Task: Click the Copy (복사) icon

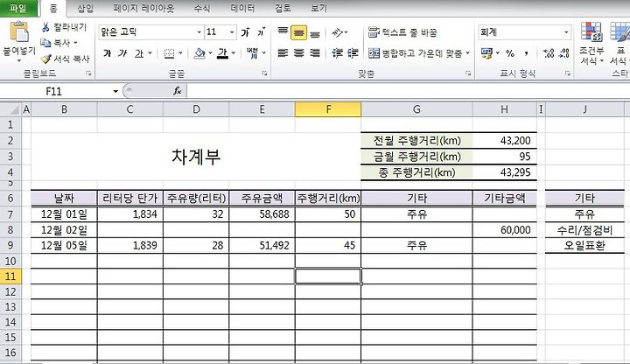Action: (x=45, y=43)
